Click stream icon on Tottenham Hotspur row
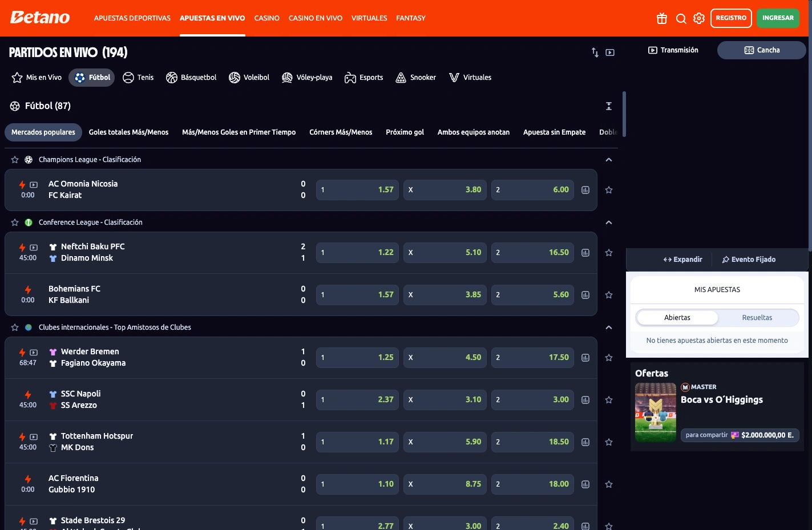 tap(34, 437)
